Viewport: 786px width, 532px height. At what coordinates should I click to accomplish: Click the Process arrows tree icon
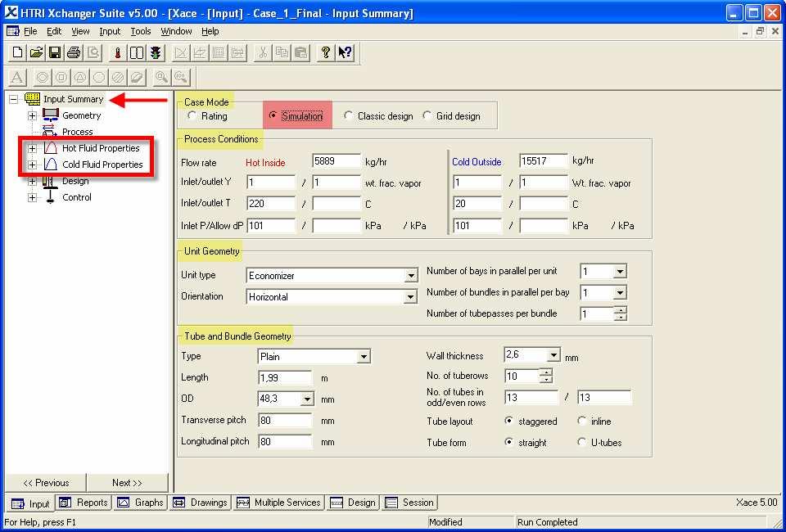click(50, 131)
